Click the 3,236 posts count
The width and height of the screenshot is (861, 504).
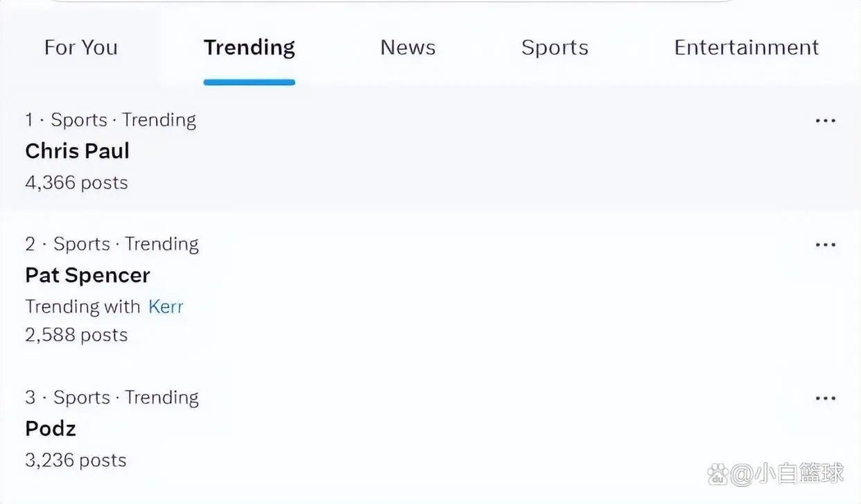[x=76, y=460]
